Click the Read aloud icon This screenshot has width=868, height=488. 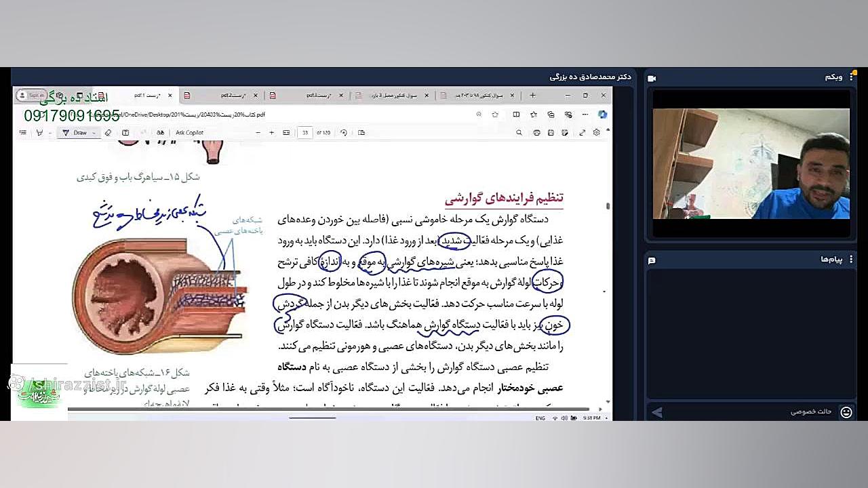point(160,133)
